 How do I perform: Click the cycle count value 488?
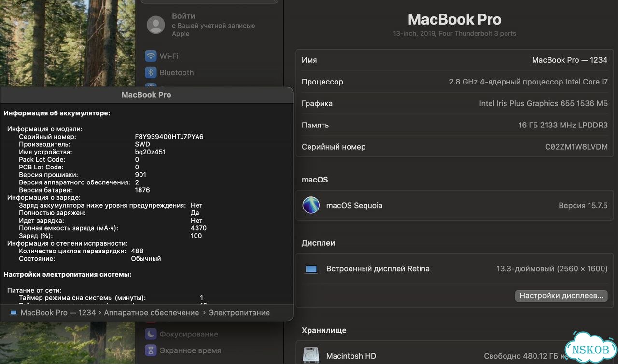pyautogui.click(x=137, y=251)
